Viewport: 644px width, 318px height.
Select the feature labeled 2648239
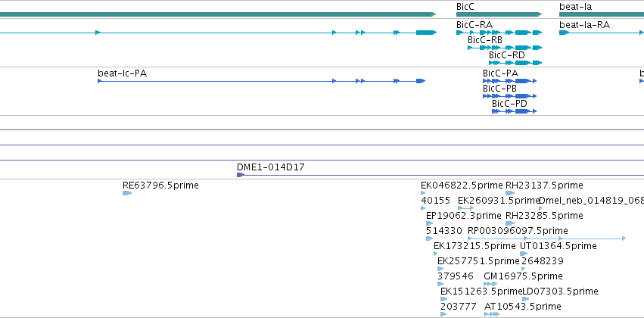523,269
